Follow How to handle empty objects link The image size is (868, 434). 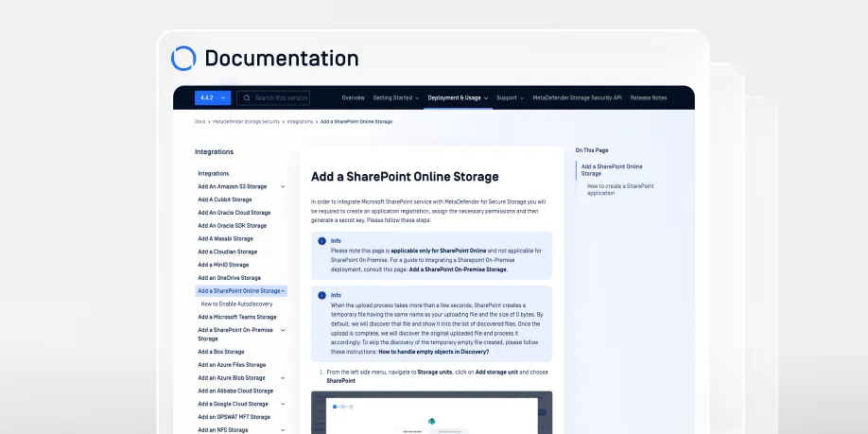[x=433, y=352]
